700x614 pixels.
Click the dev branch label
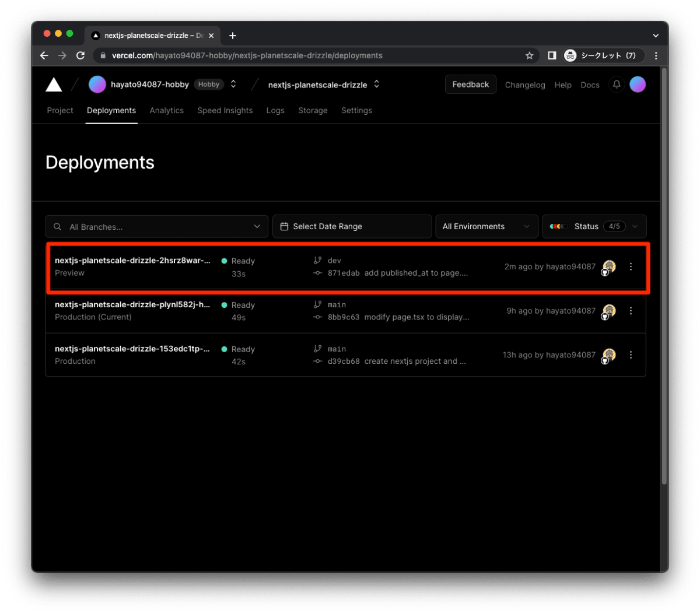pyautogui.click(x=334, y=261)
